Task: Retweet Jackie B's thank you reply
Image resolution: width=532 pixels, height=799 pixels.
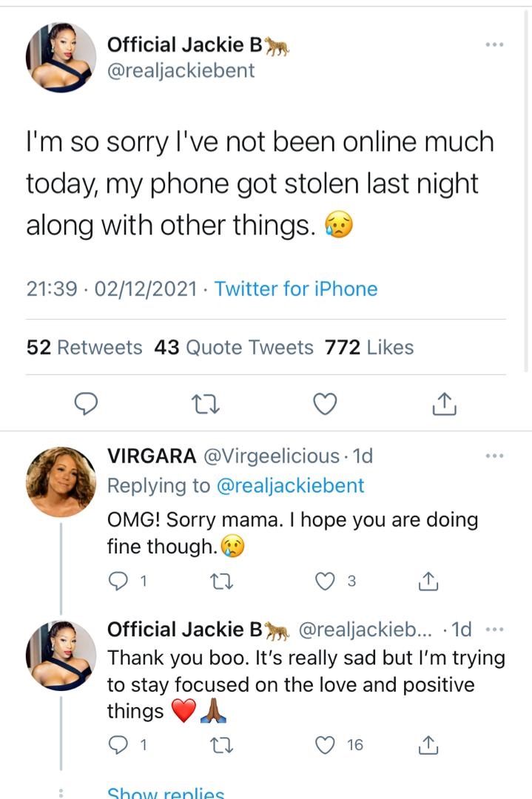Action: pyautogui.click(x=221, y=745)
